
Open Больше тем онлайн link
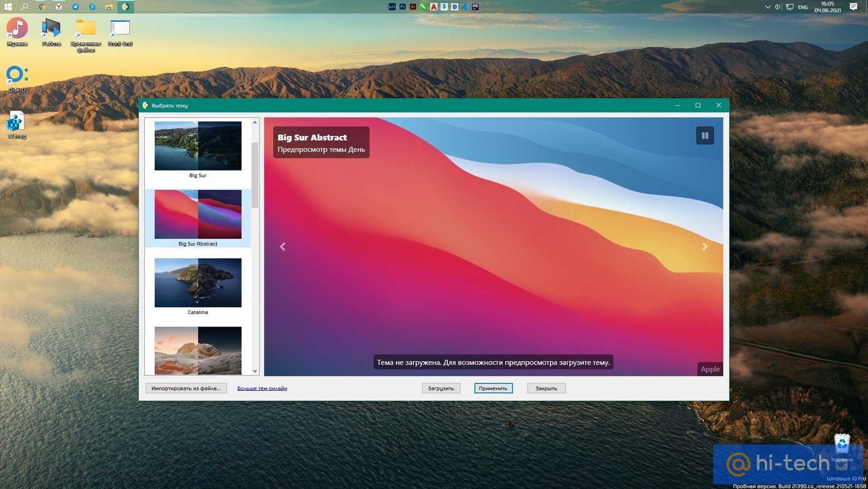(x=262, y=388)
